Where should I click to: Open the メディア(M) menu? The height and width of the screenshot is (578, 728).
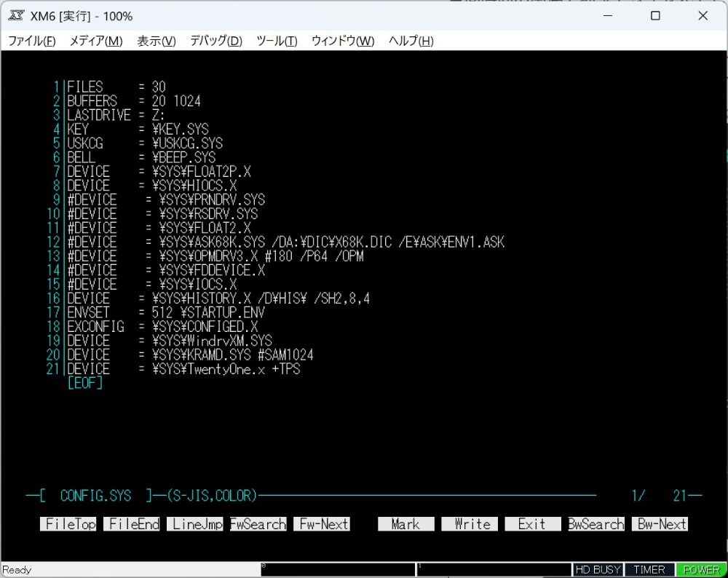click(x=95, y=41)
